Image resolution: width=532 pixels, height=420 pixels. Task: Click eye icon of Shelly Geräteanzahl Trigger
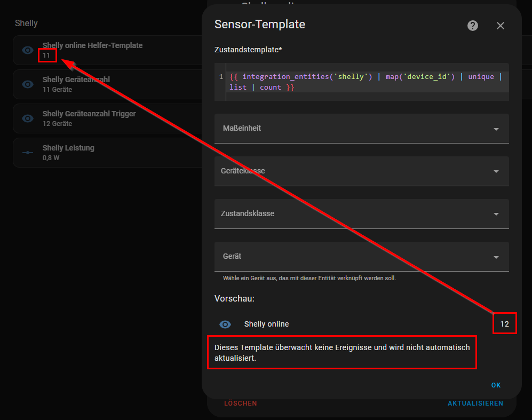click(28, 118)
